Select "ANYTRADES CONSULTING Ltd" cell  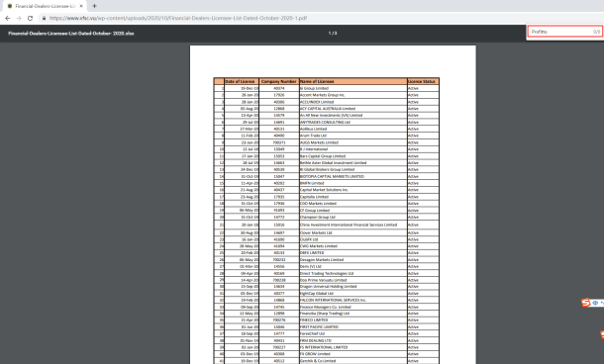pyautogui.click(x=353, y=122)
